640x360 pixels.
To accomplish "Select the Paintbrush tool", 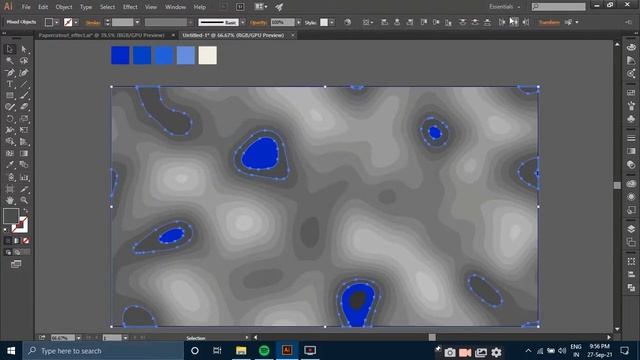I will [x=24, y=96].
